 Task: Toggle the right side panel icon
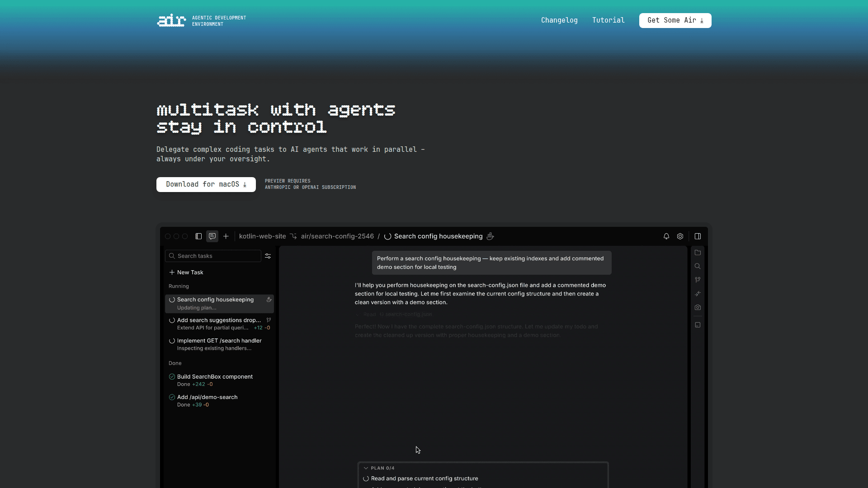pyautogui.click(x=698, y=236)
